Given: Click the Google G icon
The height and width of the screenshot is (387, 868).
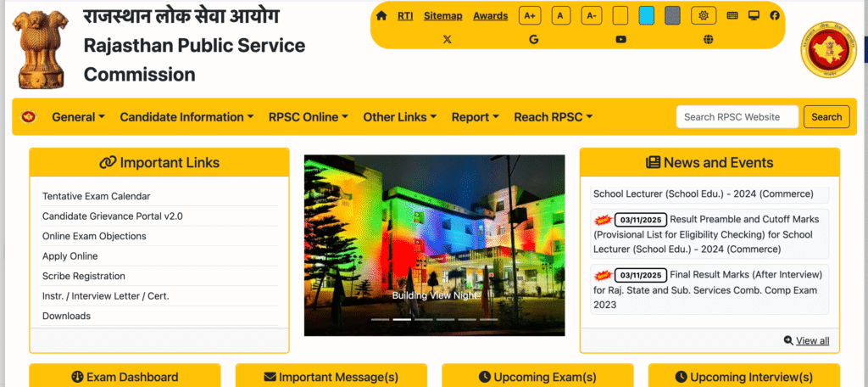Looking at the screenshot, I should (534, 39).
